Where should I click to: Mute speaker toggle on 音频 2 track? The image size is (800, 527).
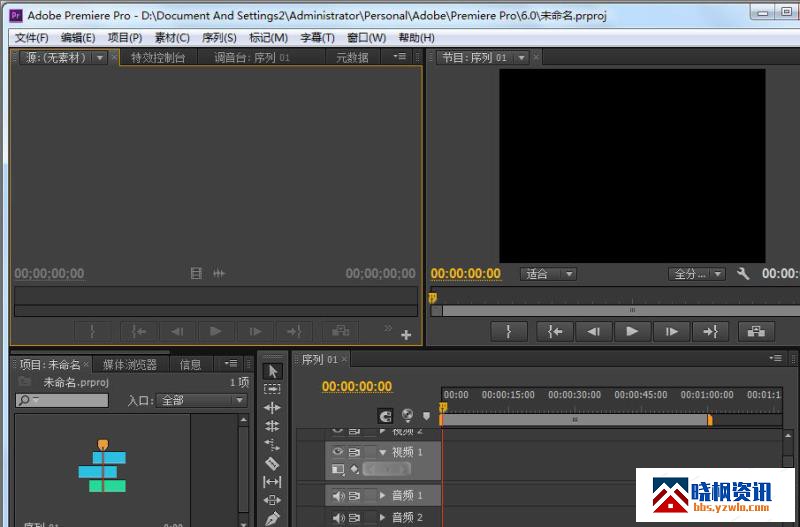click(338, 518)
